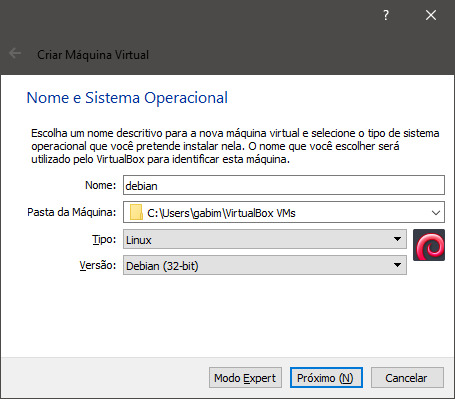Open the Tipo dropdown arrow
Viewport: 455px width, 399px height.
coord(397,239)
